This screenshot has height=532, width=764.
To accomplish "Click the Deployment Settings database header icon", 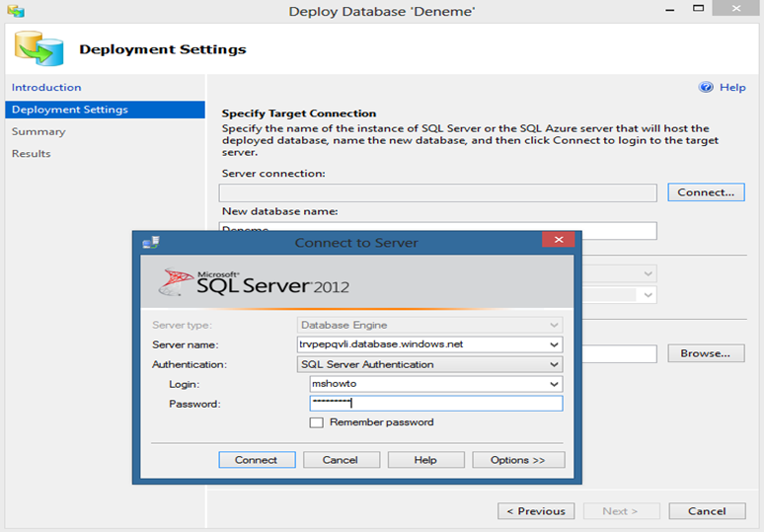I will tap(38, 48).
